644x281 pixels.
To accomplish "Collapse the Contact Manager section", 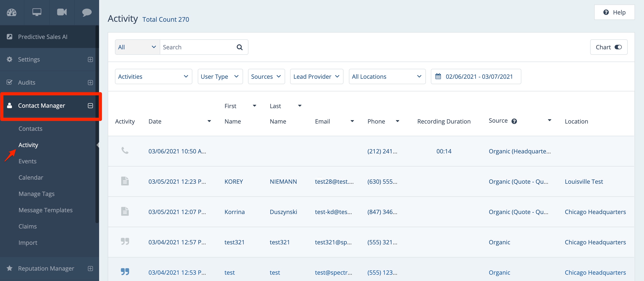I will point(90,106).
